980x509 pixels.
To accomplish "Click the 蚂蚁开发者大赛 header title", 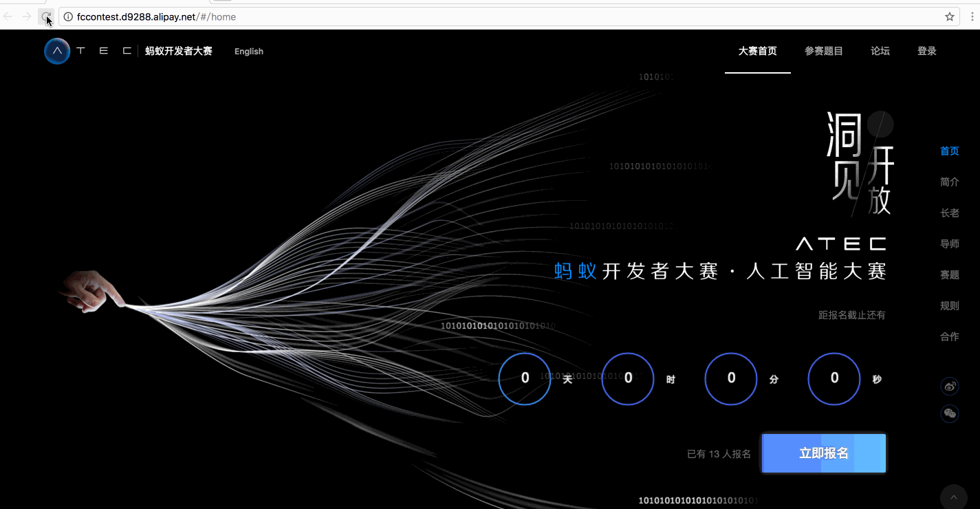I will (179, 52).
